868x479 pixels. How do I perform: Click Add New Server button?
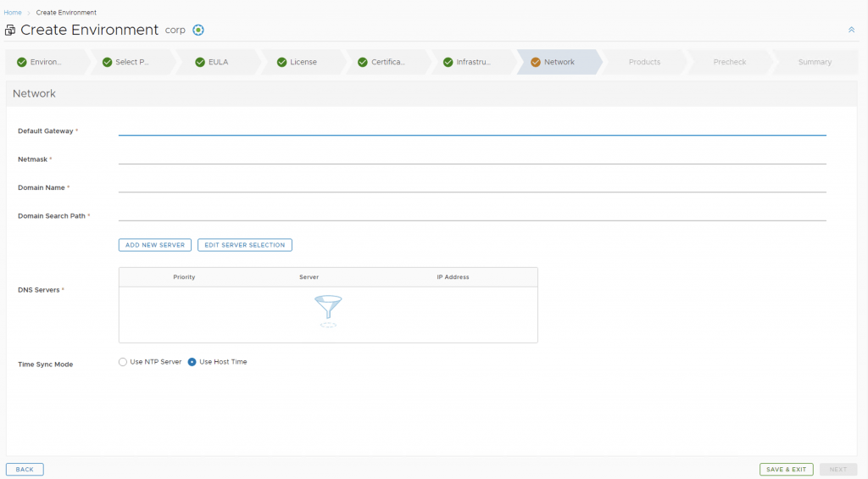(155, 245)
